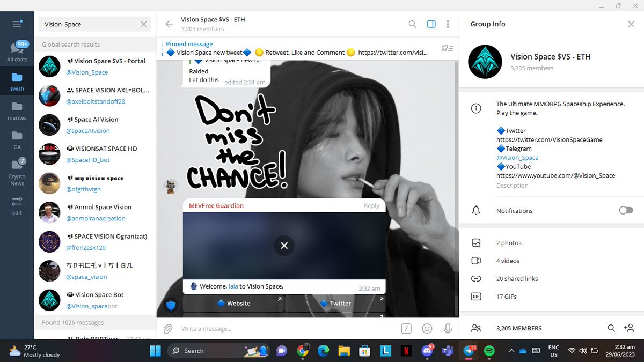Open the lala user mention link
644x362 pixels.
[233, 286]
